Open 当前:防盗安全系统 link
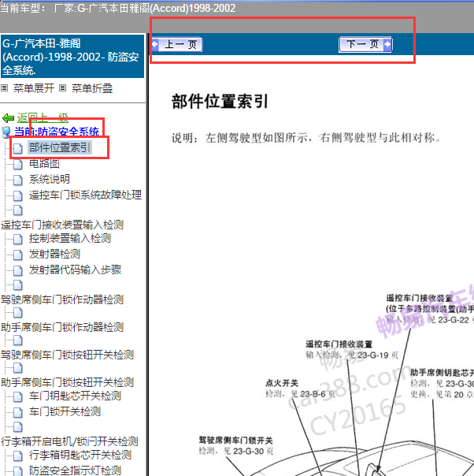This screenshot has height=476, width=474. [57, 132]
